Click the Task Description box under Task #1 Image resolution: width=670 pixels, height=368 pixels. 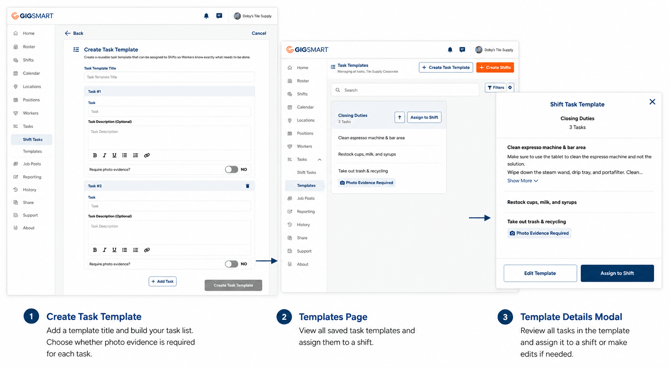coord(169,137)
